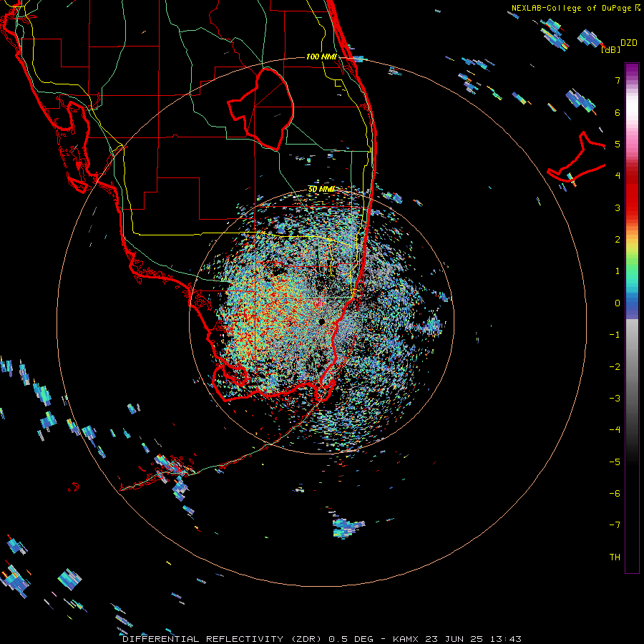Click the 2 value on the color scale

pyautogui.click(x=618, y=240)
